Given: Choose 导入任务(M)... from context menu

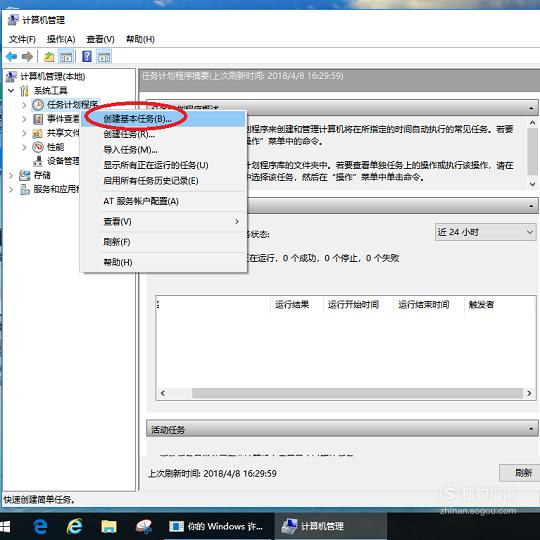Looking at the screenshot, I should tap(164, 149).
